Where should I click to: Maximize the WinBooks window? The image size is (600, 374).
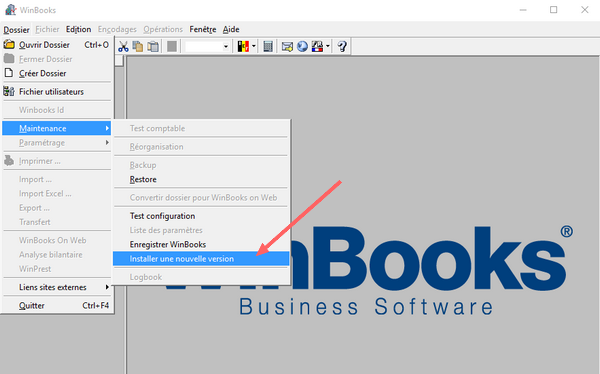[553, 10]
